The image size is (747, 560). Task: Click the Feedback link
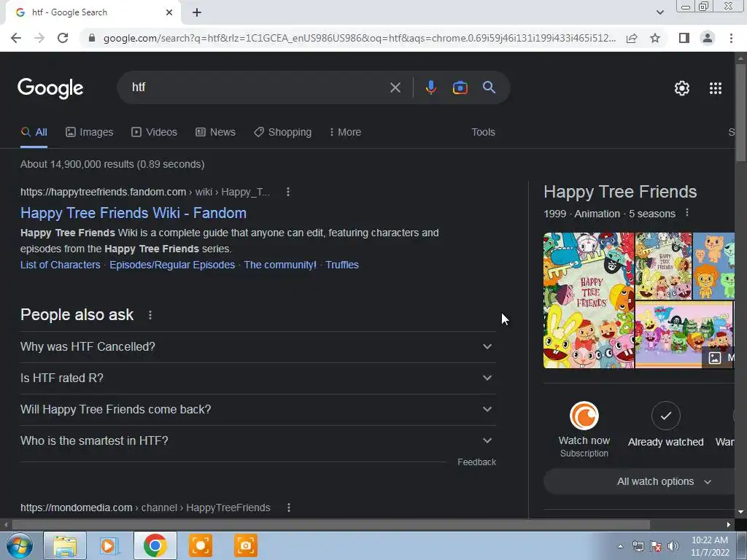(x=476, y=462)
